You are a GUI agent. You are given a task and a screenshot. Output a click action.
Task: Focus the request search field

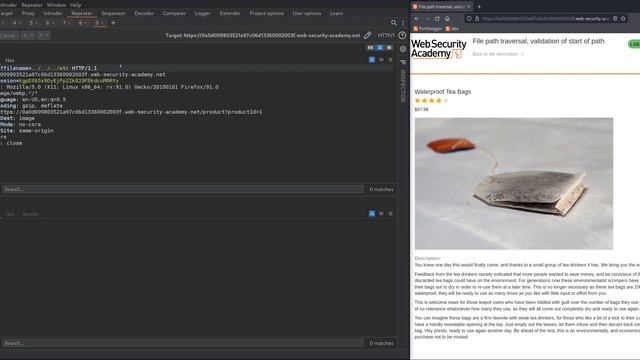pyautogui.click(x=182, y=189)
